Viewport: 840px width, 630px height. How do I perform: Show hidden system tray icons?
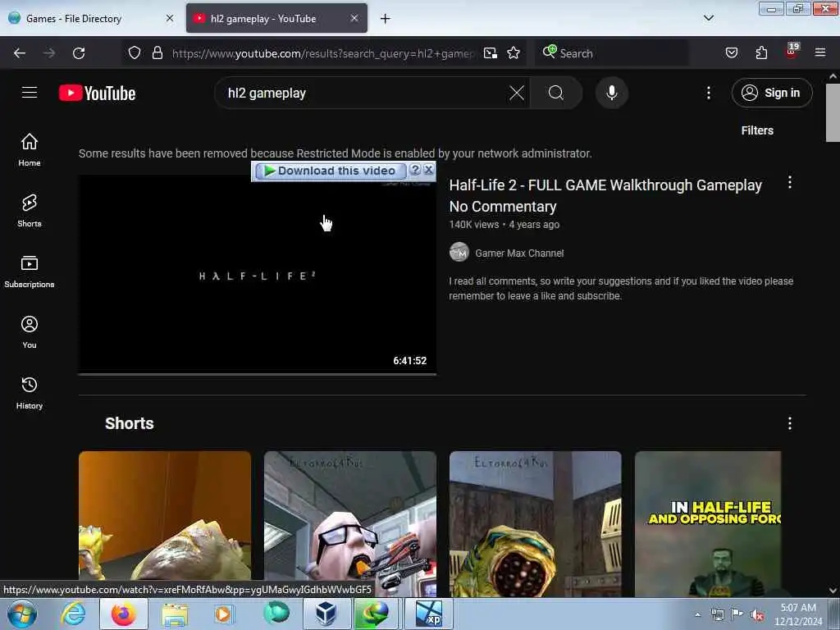[x=697, y=614]
